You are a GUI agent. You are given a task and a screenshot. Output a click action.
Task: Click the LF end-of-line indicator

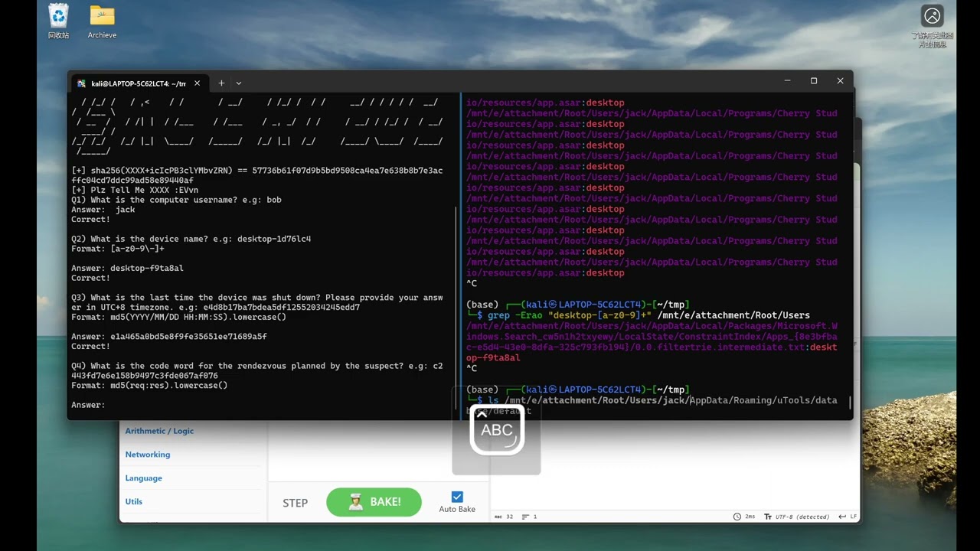click(x=848, y=517)
